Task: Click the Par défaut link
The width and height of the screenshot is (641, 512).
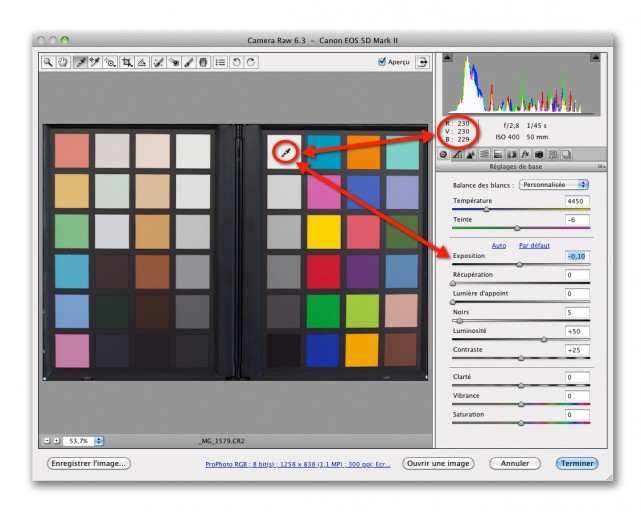Action: click(x=534, y=246)
